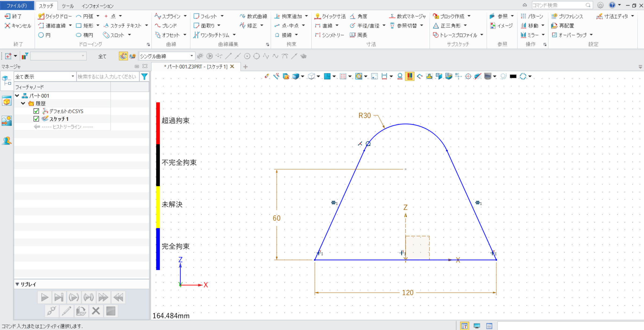Close the パート001 document tab
The image size is (644, 330).
(232, 67)
